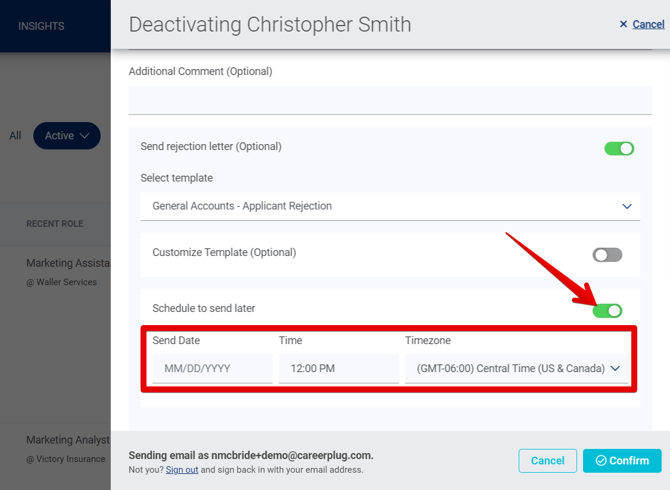Click the checkmark icon in Confirm button
This screenshot has height=490, width=670.
tap(601, 461)
